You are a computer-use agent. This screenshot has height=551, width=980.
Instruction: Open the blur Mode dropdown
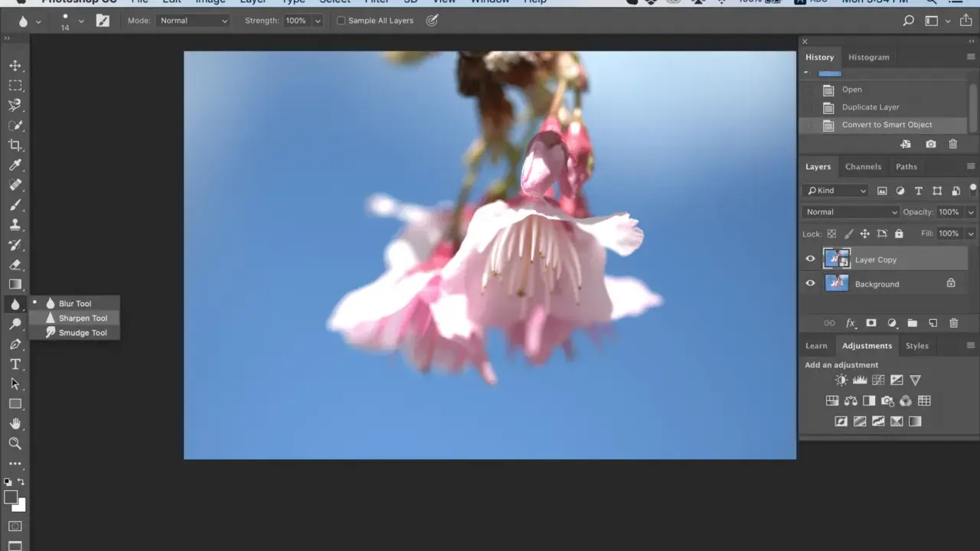pyautogui.click(x=193, y=21)
